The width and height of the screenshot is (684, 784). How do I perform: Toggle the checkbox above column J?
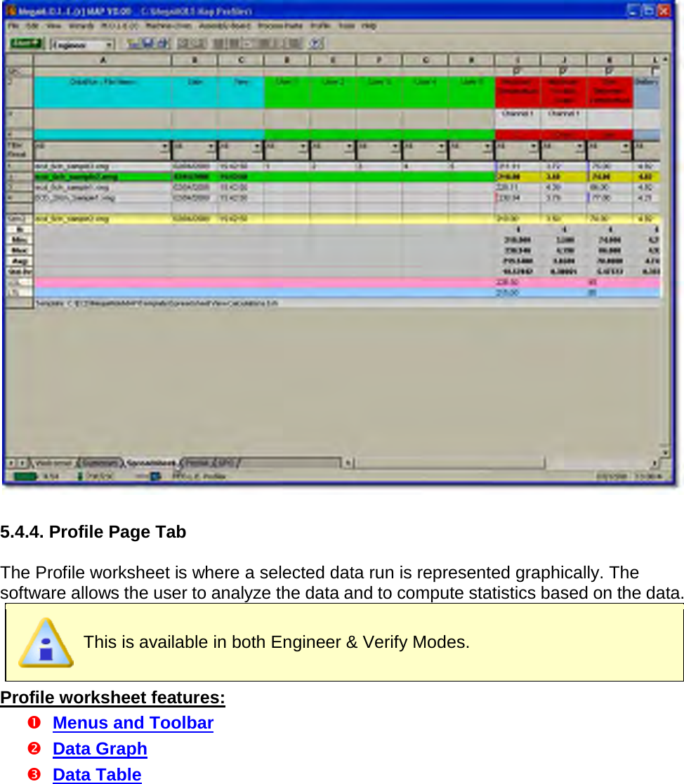(563, 71)
